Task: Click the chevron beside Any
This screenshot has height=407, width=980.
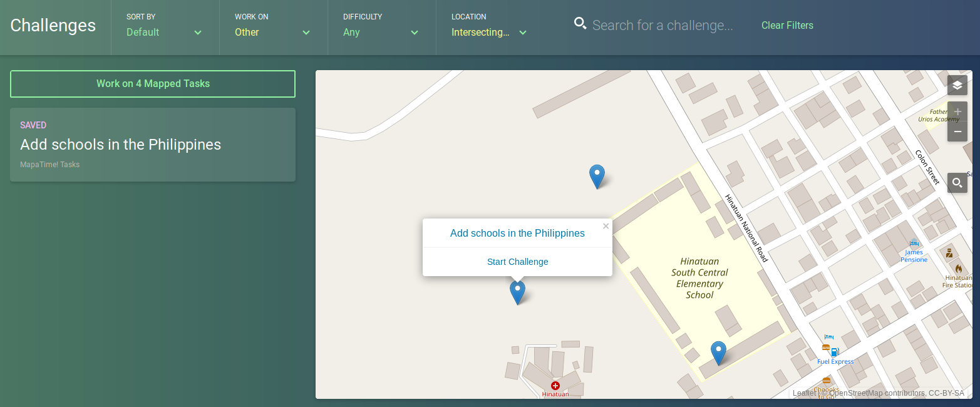Action: coord(415,33)
